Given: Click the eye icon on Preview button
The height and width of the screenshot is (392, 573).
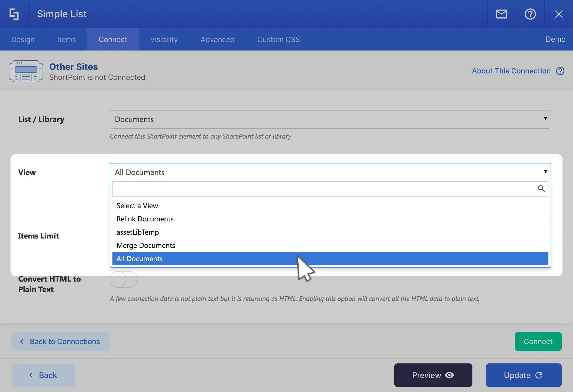Looking at the screenshot, I should (449, 375).
